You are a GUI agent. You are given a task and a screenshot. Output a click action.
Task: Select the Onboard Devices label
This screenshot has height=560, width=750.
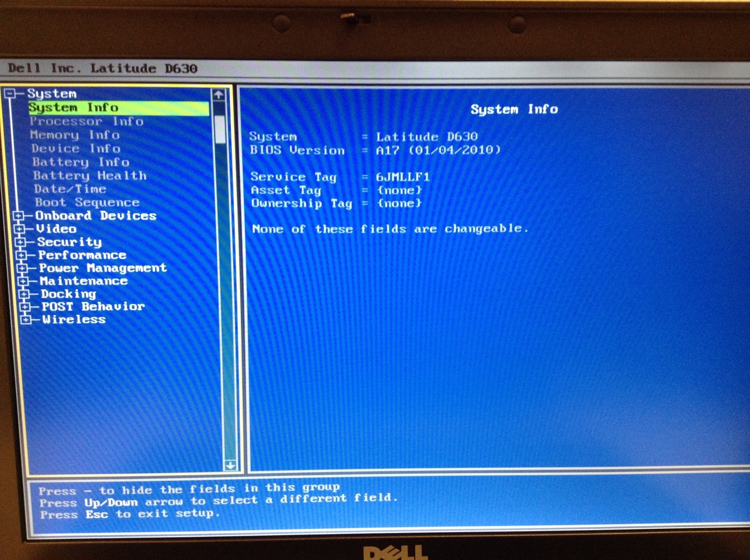pos(96,216)
